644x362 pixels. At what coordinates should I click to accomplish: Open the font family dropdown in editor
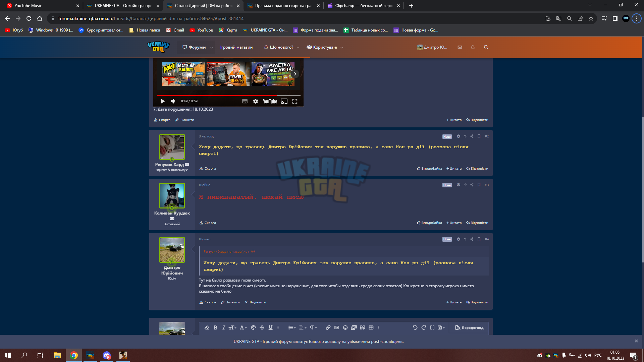[243, 327]
